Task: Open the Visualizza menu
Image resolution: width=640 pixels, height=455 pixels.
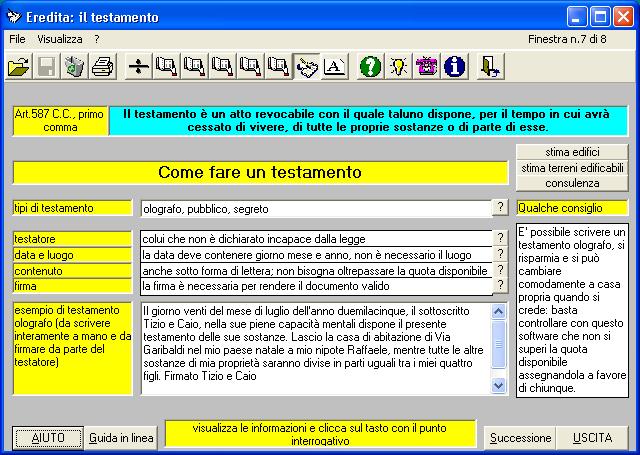Action: 60,38
